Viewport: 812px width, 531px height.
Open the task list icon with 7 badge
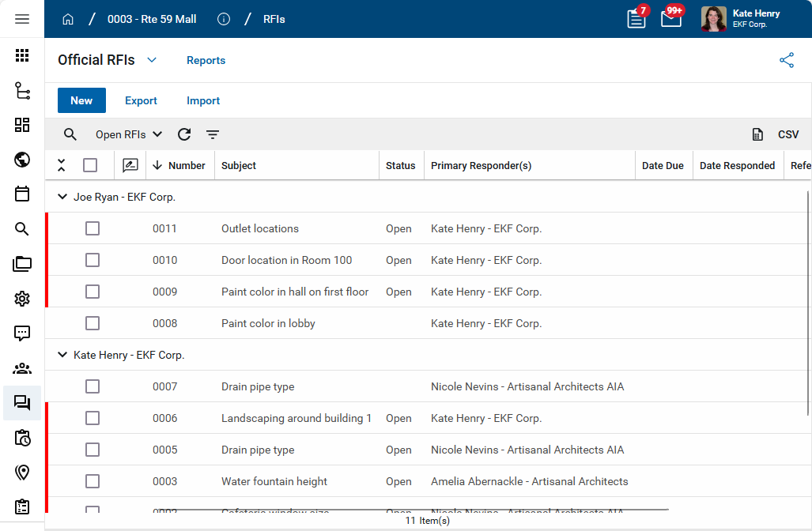pos(636,19)
